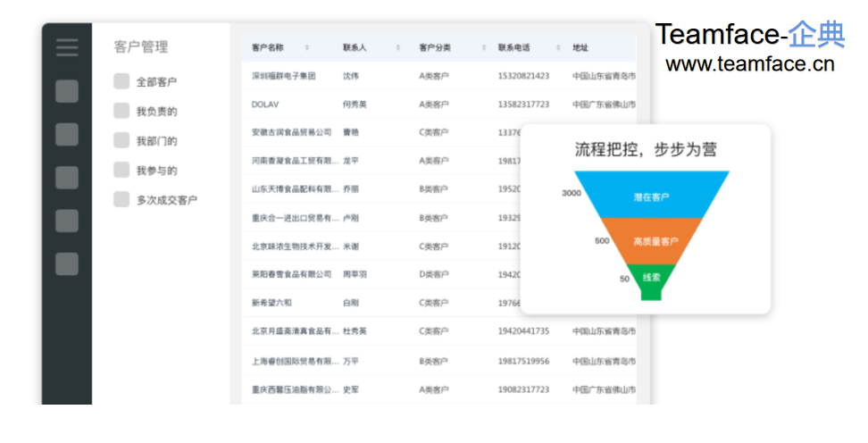Open the hamburger menu in dark sidebar

[67, 47]
